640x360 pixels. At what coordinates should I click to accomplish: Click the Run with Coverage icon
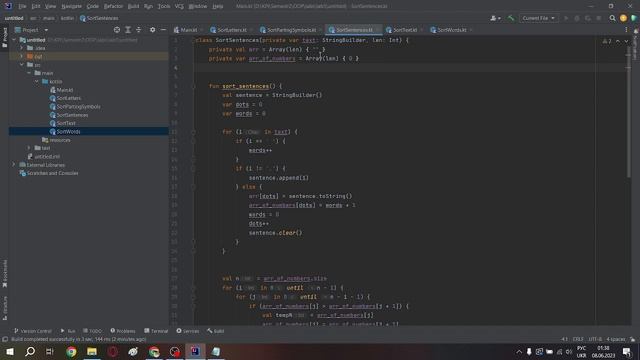click(x=588, y=18)
